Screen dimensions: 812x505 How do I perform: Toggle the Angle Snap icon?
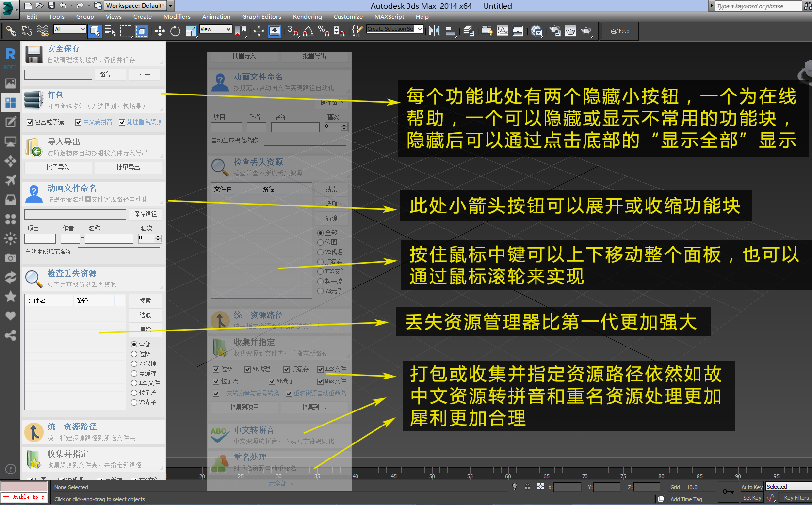309,31
